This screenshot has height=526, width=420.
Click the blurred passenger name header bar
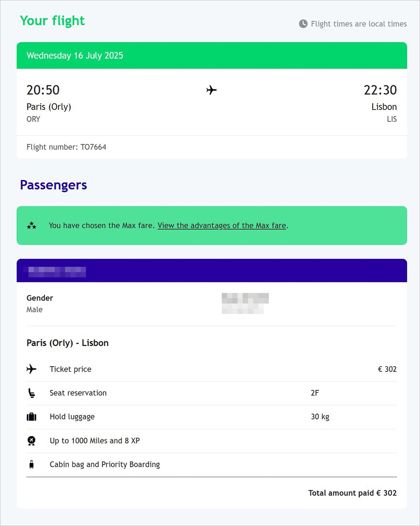click(x=211, y=271)
